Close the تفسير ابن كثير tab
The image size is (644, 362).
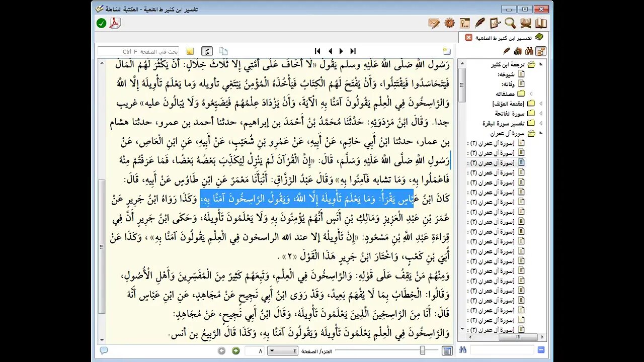click(x=468, y=38)
